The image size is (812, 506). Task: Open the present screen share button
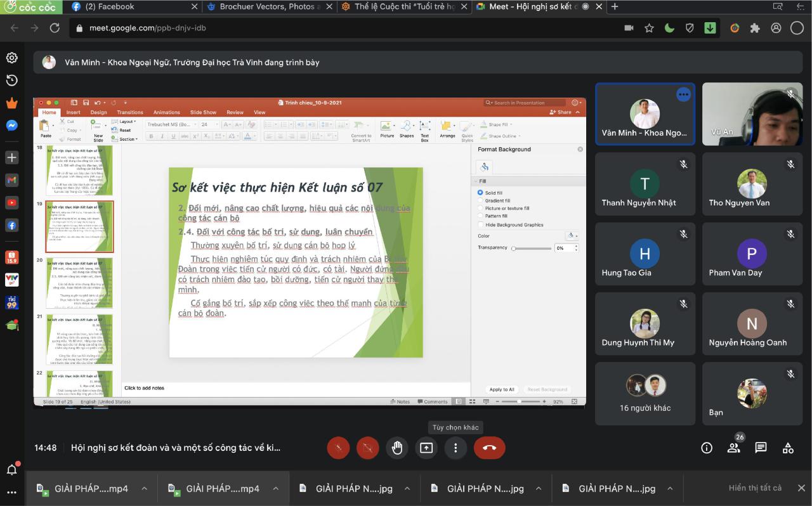(426, 448)
